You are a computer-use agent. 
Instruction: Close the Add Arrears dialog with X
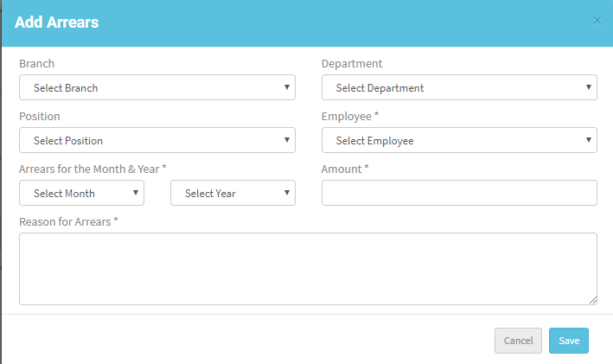pyautogui.click(x=597, y=21)
